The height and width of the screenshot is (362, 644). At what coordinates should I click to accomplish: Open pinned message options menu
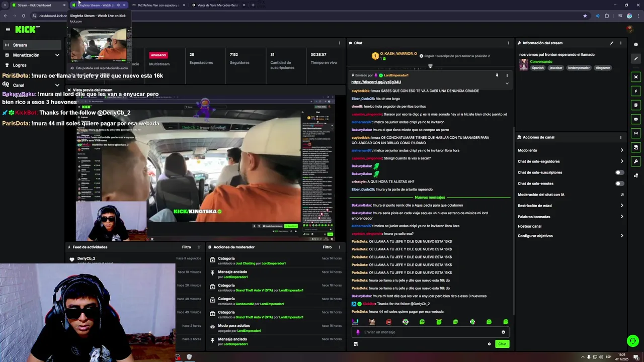point(507,75)
